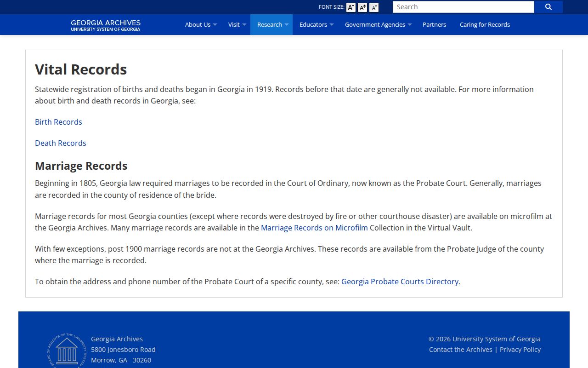Open the Visit menu item

234,25
